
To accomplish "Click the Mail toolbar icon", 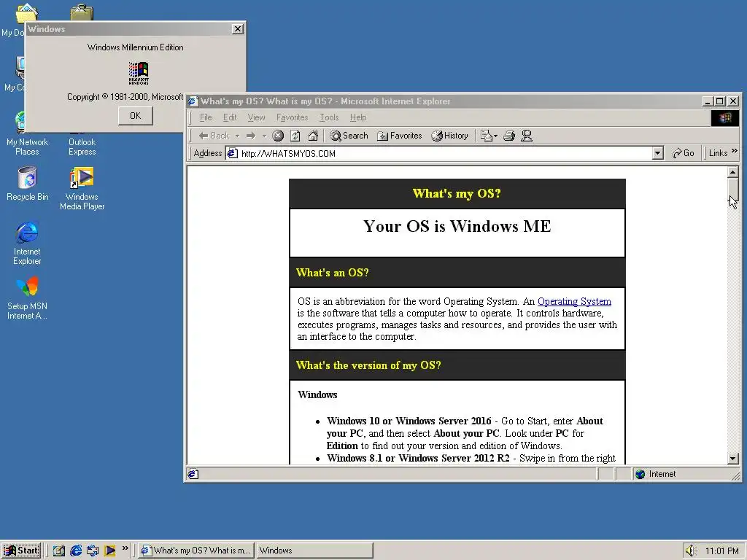I will tap(486, 136).
